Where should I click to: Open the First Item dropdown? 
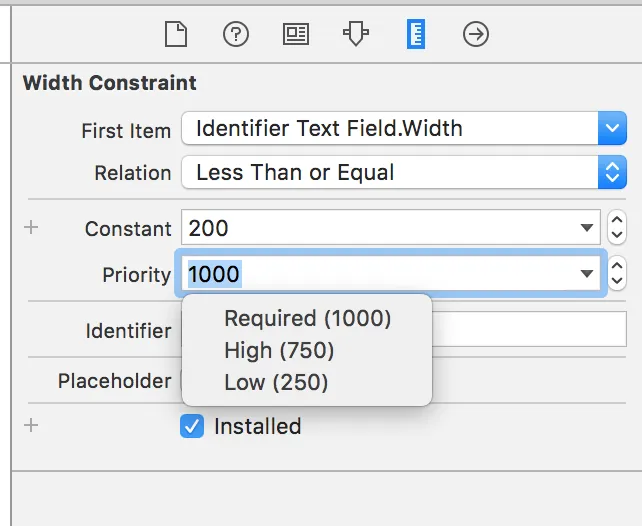click(611, 128)
